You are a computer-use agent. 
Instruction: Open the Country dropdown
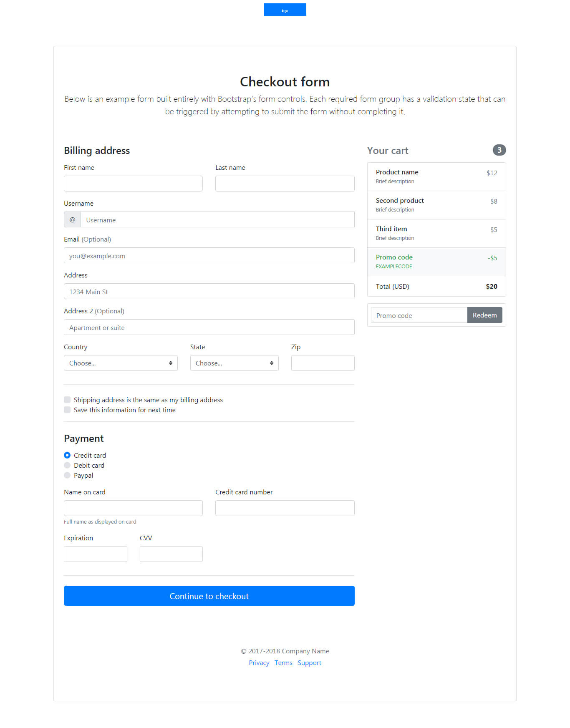tap(121, 363)
